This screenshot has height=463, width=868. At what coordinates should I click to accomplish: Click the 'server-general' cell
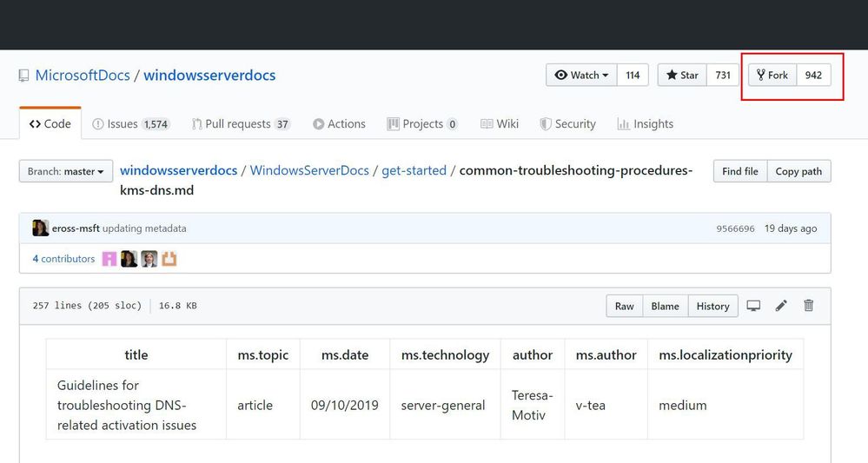443,405
